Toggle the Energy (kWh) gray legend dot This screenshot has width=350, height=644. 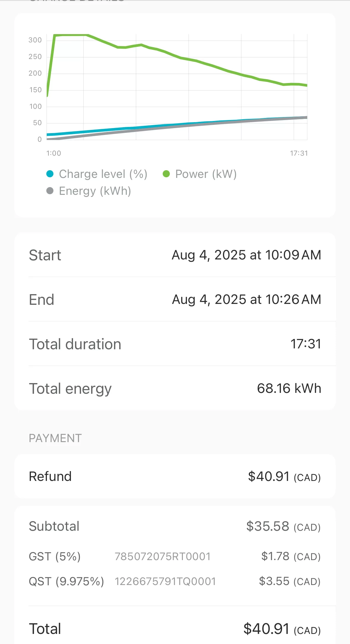pos(50,191)
